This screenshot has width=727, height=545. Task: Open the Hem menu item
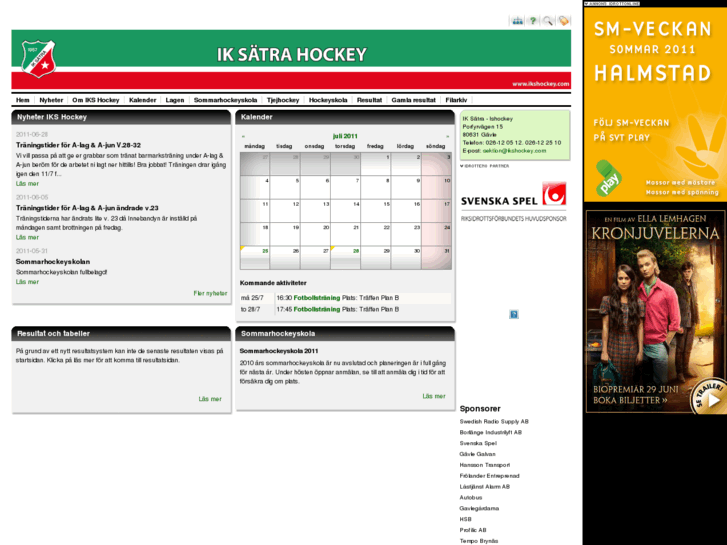(23, 100)
